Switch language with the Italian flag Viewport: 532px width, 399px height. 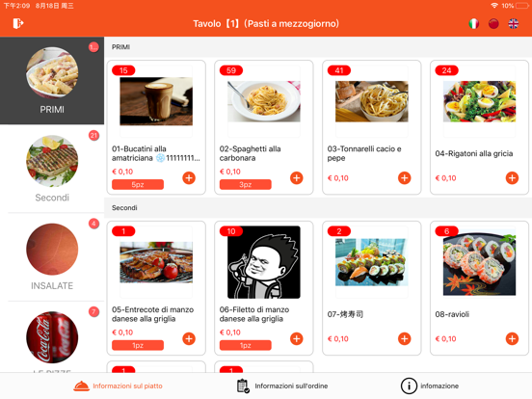tap(473, 23)
